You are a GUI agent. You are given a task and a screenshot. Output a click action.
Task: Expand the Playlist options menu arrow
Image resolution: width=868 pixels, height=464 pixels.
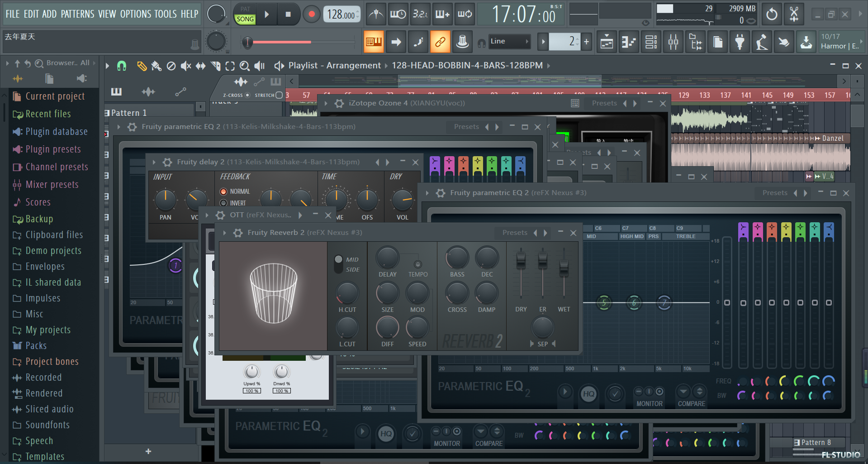(108, 66)
